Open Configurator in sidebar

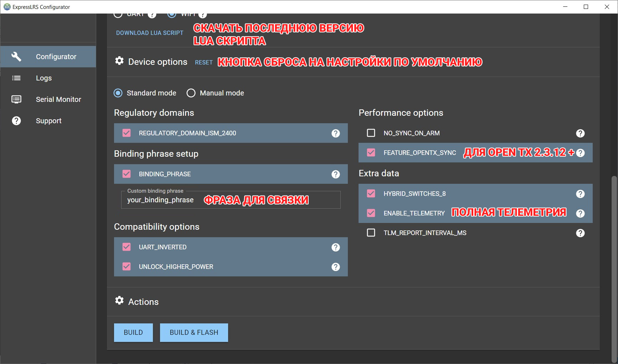coord(48,57)
